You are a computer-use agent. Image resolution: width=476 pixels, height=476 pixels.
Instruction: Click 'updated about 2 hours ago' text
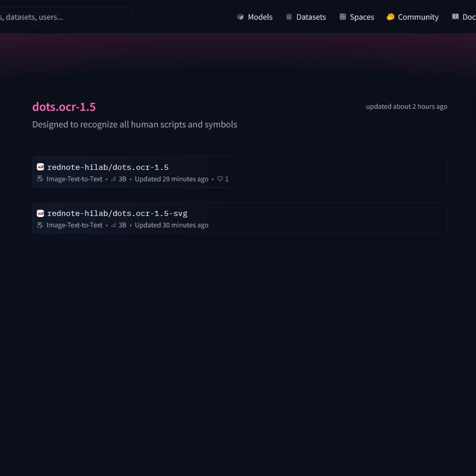click(407, 107)
